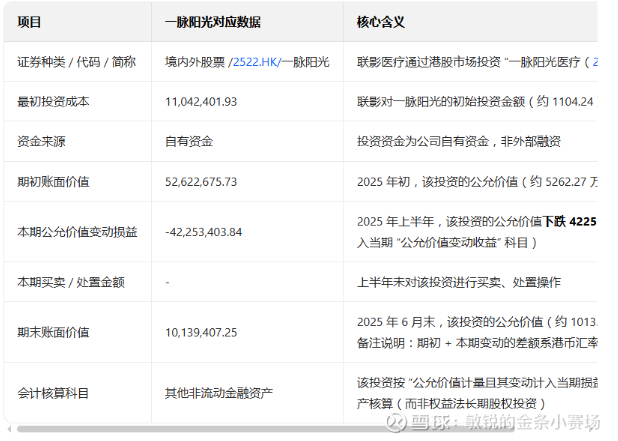The width and height of the screenshot is (618, 441).
Task: Click the '期末账面价值' row label
Action: click(53, 332)
